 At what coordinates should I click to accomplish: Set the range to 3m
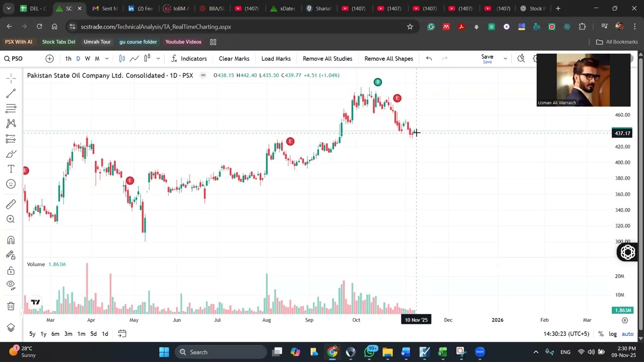[x=68, y=334]
